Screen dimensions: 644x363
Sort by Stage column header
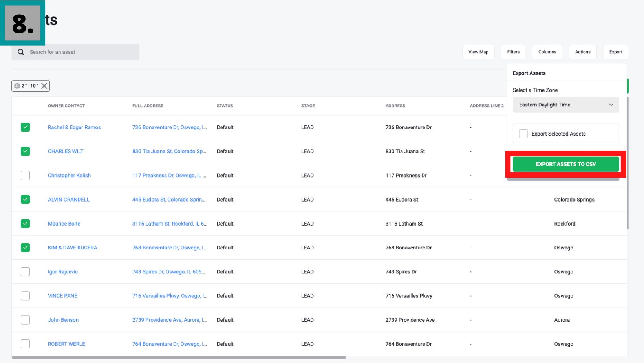point(308,106)
